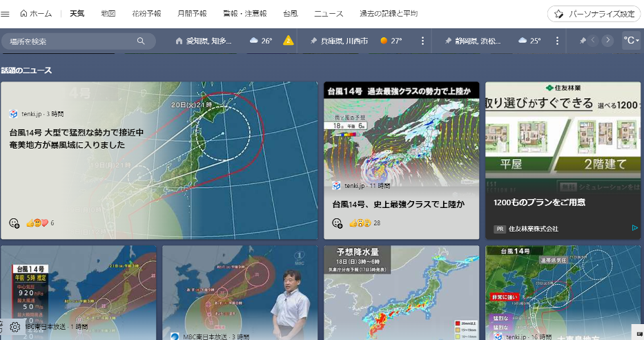Show previous locations with left arrow
644x340 pixels.
pyautogui.click(x=593, y=40)
